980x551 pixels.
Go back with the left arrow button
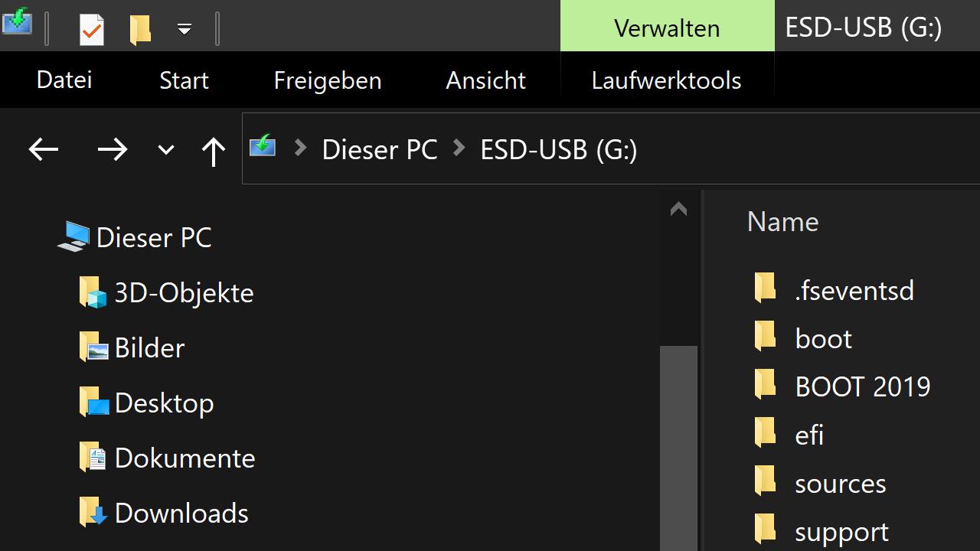pos(44,149)
